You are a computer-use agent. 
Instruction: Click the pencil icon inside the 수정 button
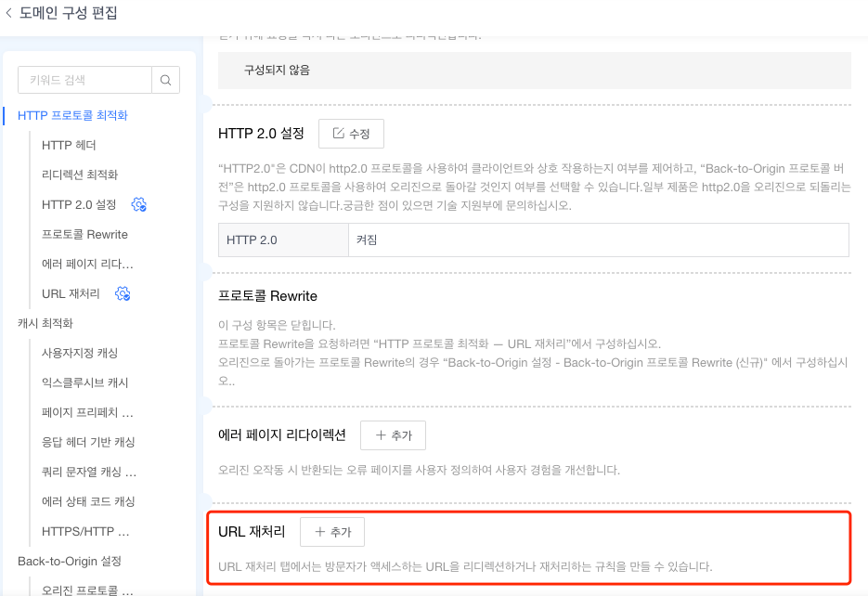pos(336,133)
